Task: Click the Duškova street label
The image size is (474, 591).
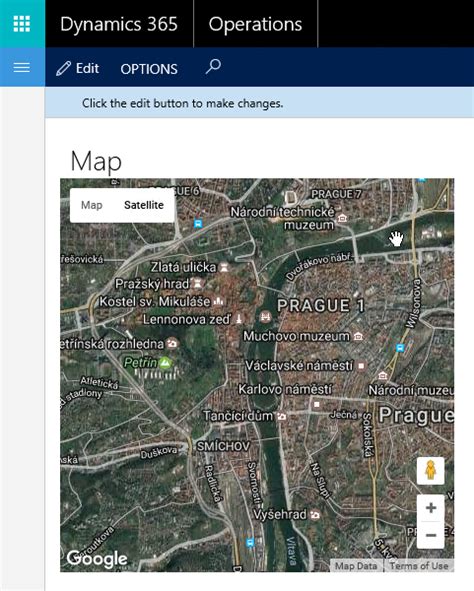Action: coord(159,452)
